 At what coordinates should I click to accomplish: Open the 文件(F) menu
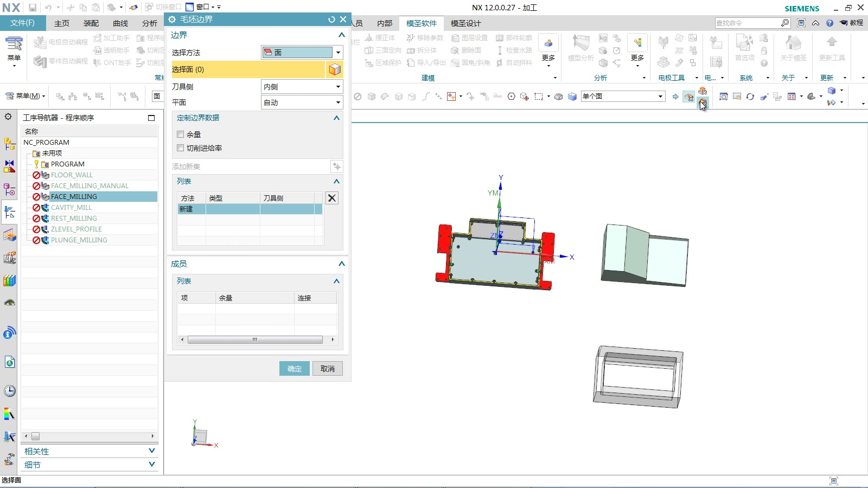click(x=22, y=23)
